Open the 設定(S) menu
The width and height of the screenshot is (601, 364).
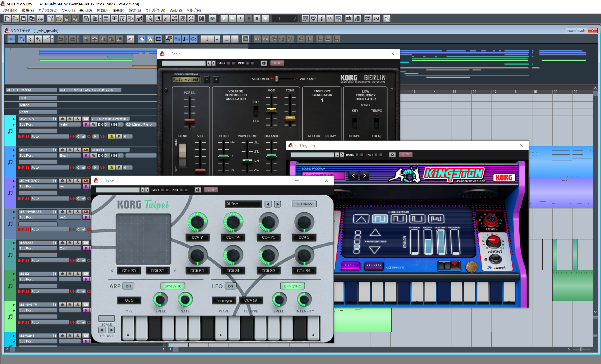(135, 11)
